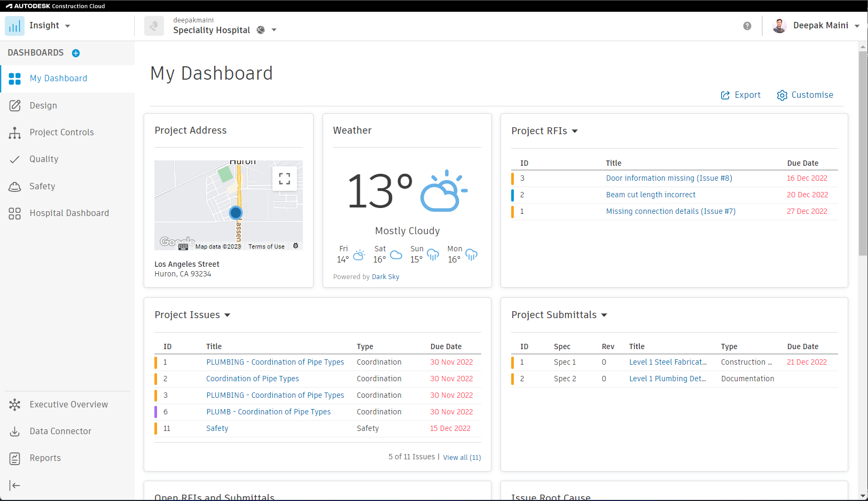Click the Insight module bar-chart icon
Image resolution: width=868 pixels, height=501 pixels.
click(14, 26)
